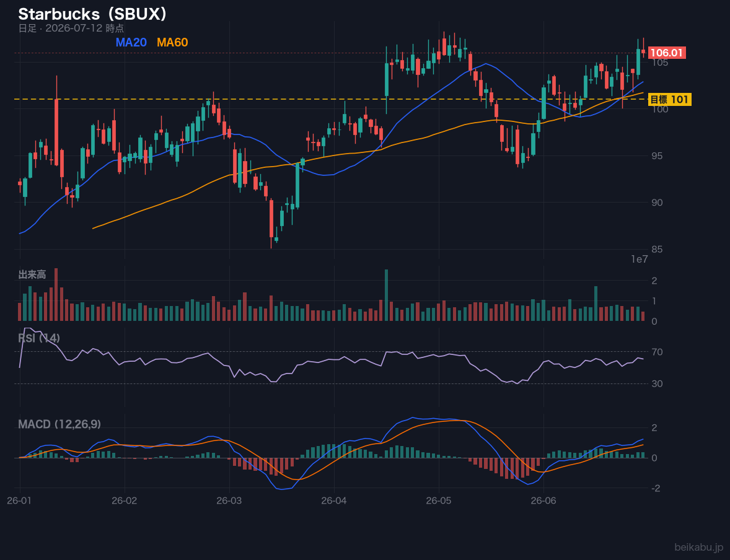Click the date subtitle 日足 · 2026-07-12 時点

tap(71, 28)
